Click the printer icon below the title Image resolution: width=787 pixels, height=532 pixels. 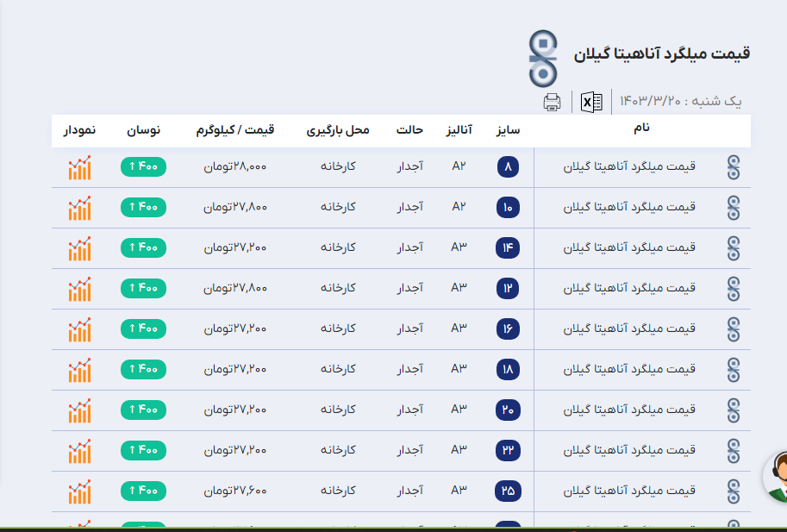point(553,102)
